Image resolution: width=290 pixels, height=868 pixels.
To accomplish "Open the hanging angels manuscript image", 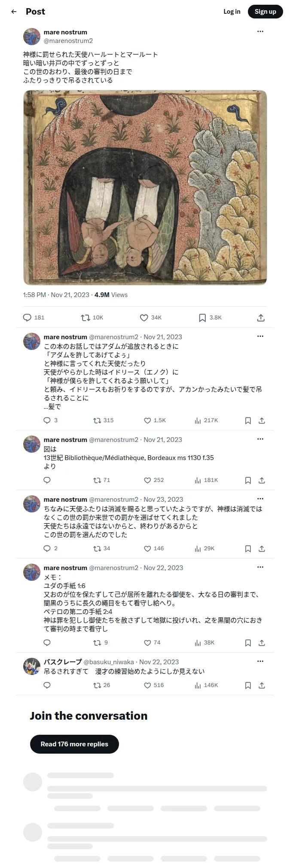I will 145,187.
